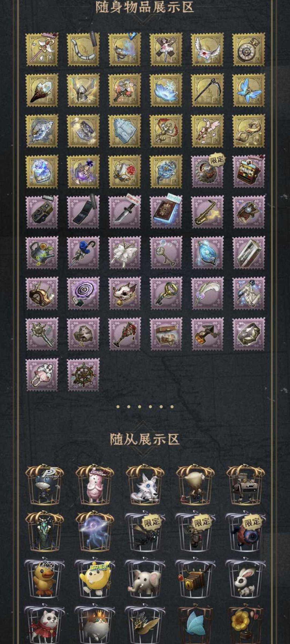Select the pocket watch accessory stamp
Image resolution: width=290 pixels, height=644 pixels.
tap(248, 49)
